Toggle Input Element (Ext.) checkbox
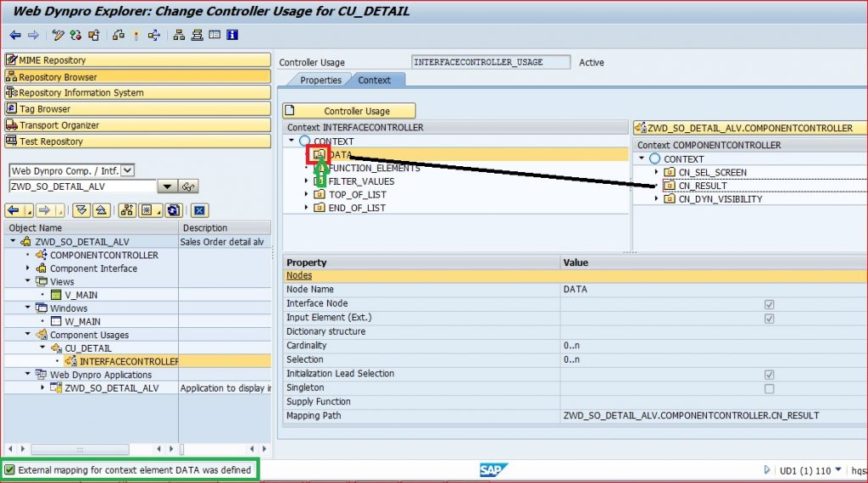Viewport: 868px width, 483px height. tap(769, 319)
